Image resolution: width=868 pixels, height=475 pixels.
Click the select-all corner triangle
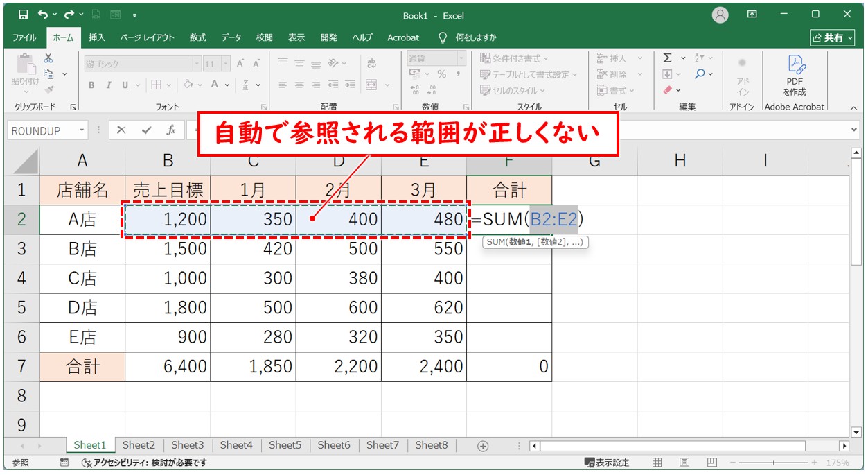(x=26, y=161)
